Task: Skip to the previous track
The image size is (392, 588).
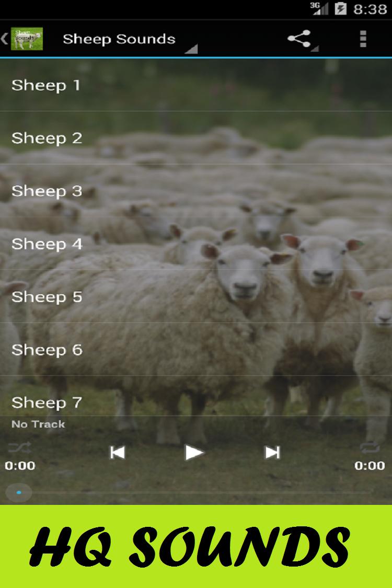Action: (x=117, y=453)
